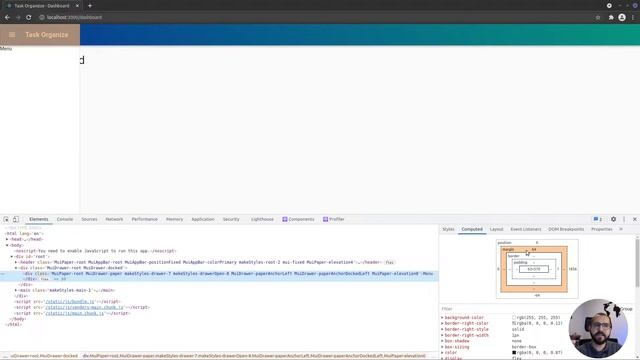Open the Chrome profile avatar

pos(622,18)
